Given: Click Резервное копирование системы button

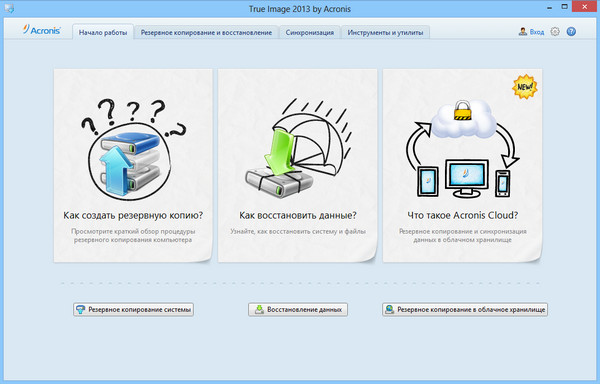Looking at the screenshot, I should 134,309.
